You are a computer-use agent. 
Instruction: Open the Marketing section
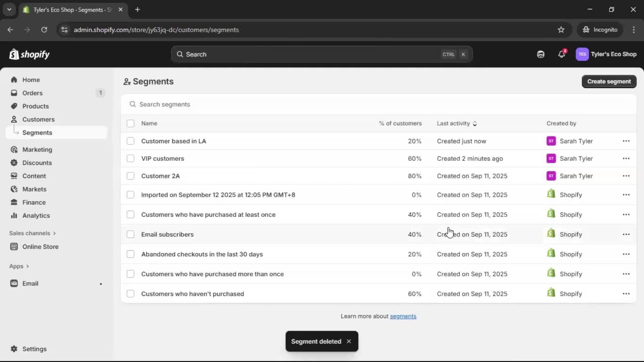38,149
